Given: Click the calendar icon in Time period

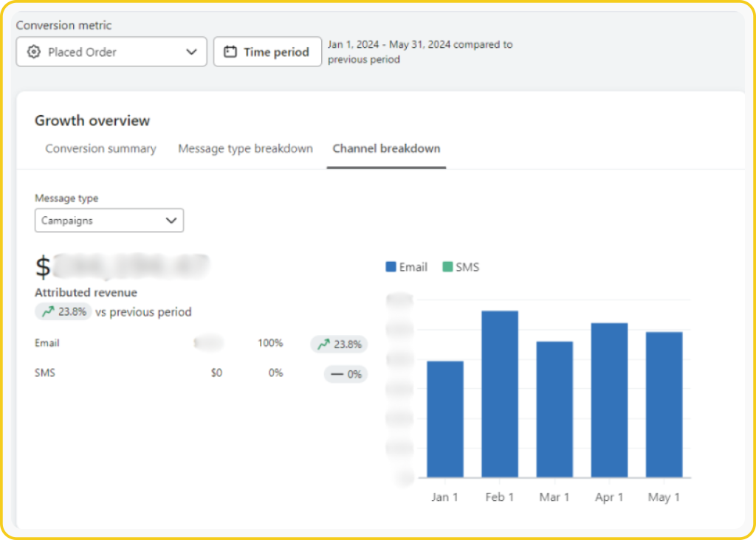Looking at the screenshot, I should pos(230,52).
